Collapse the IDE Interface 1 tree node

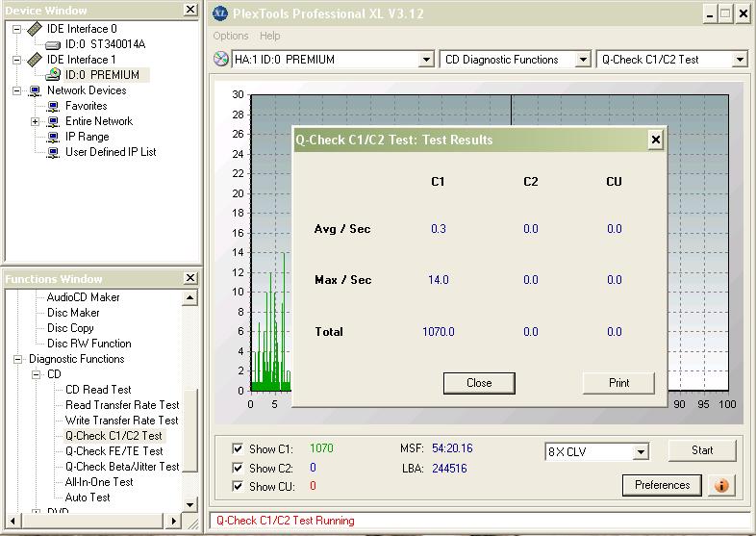tap(17, 60)
